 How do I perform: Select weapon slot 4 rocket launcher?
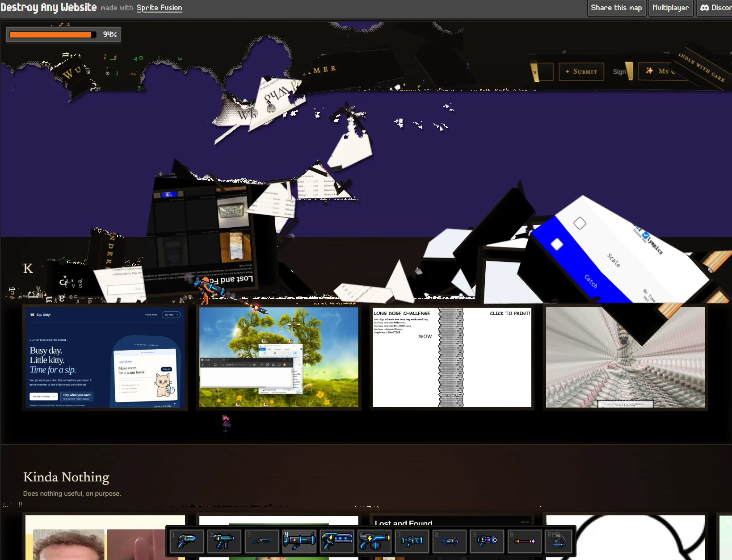(299, 541)
